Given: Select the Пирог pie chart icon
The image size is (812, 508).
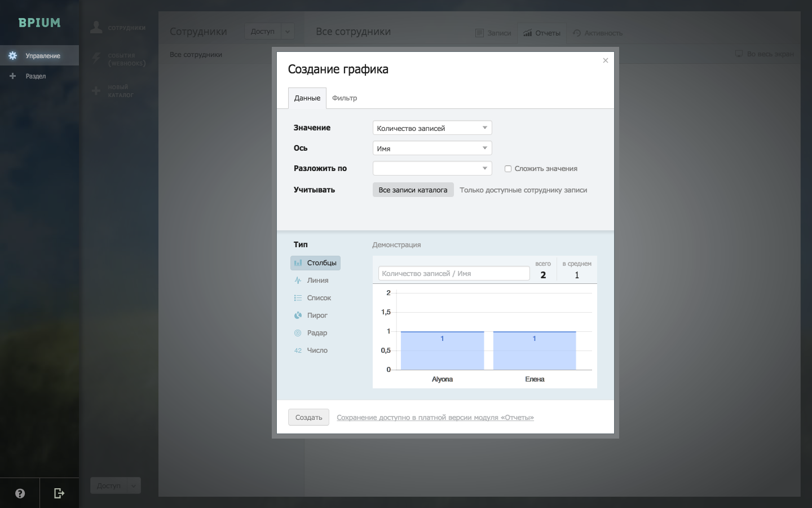Looking at the screenshot, I should (x=298, y=316).
